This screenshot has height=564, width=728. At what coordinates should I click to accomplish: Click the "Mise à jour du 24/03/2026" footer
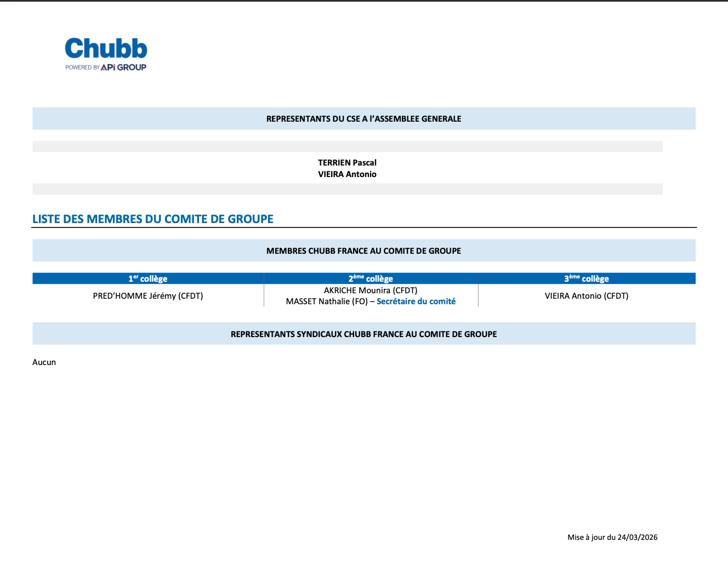pyautogui.click(x=612, y=538)
